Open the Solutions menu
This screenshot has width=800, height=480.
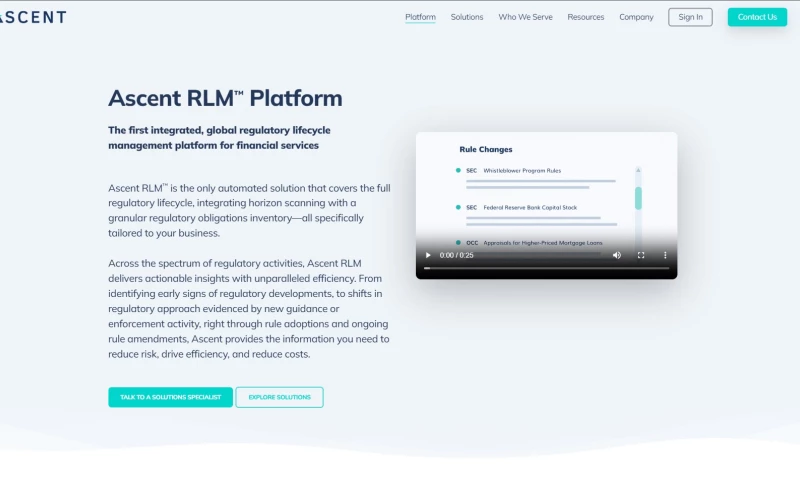tap(467, 17)
